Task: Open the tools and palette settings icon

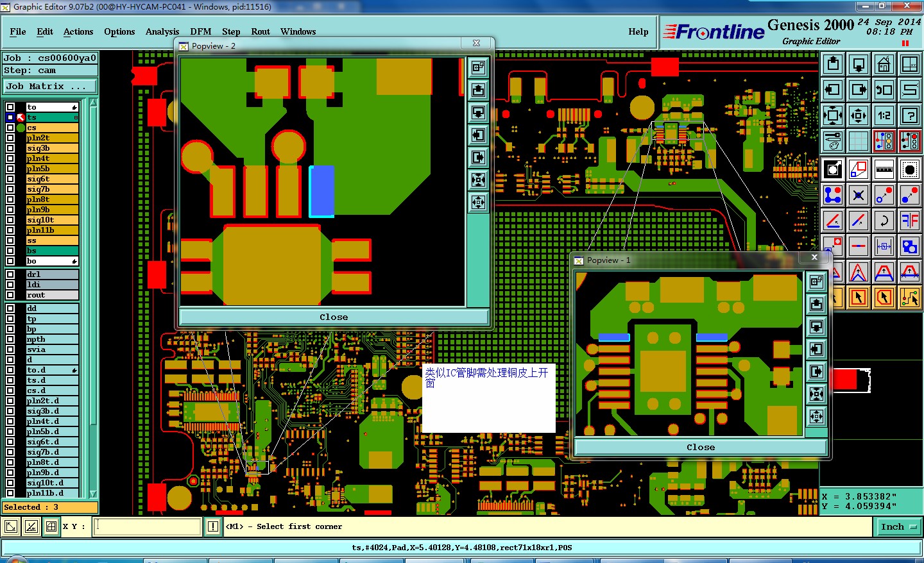Action: coord(833,141)
